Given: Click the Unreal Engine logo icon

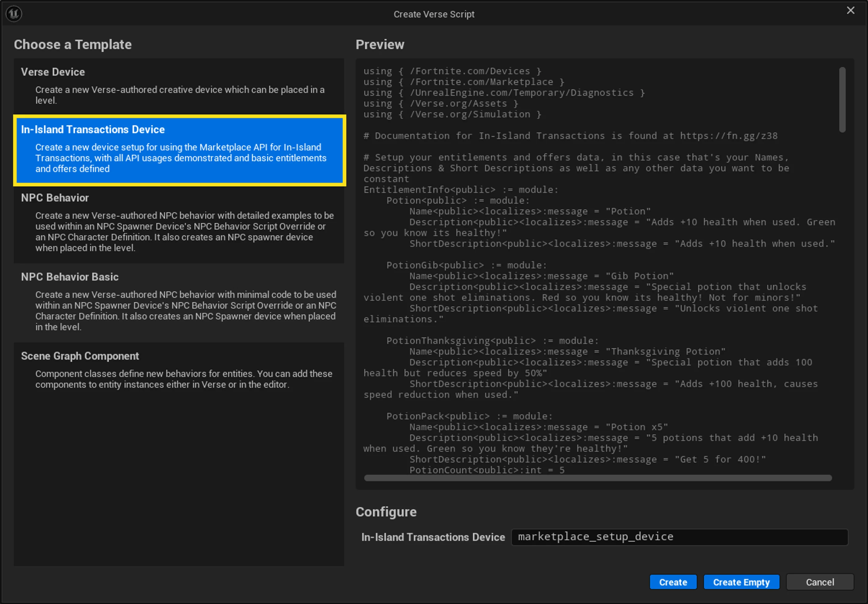Looking at the screenshot, I should [14, 14].
